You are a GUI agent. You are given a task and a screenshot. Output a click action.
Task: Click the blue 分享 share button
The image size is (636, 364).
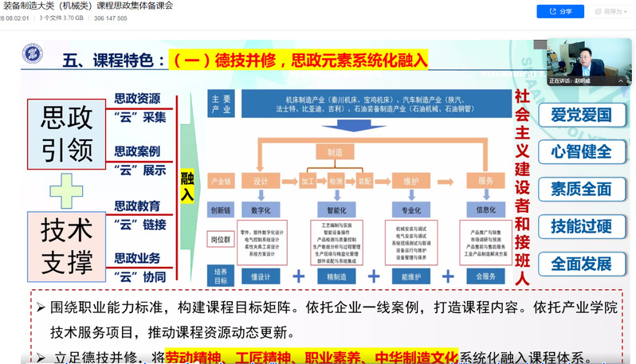click(560, 11)
